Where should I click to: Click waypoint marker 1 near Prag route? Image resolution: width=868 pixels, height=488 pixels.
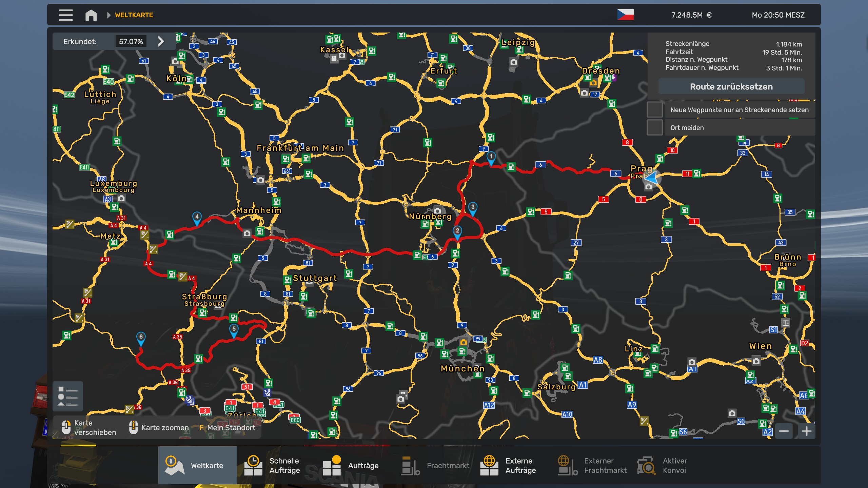point(491,157)
